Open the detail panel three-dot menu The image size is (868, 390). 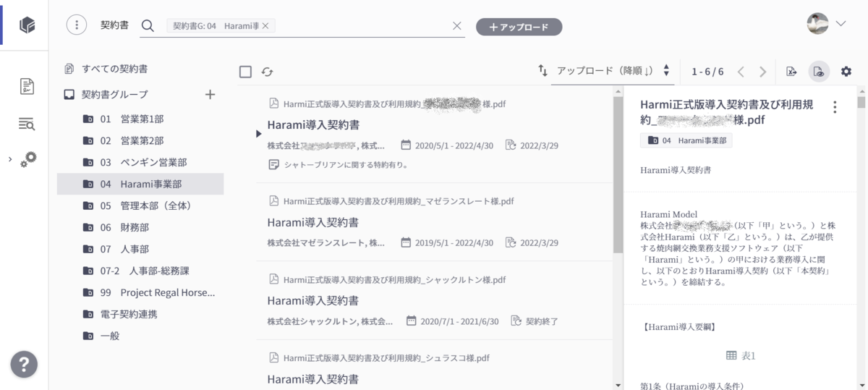tap(835, 107)
